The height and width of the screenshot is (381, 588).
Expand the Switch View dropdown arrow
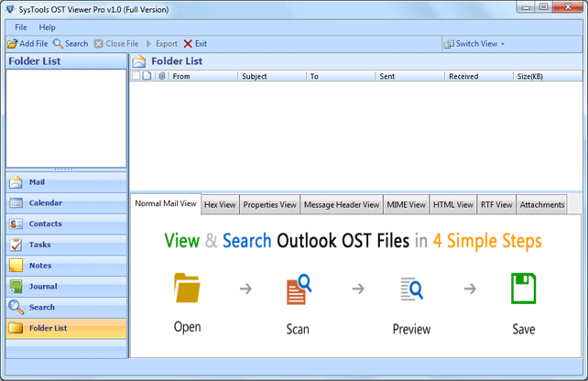[503, 44]
